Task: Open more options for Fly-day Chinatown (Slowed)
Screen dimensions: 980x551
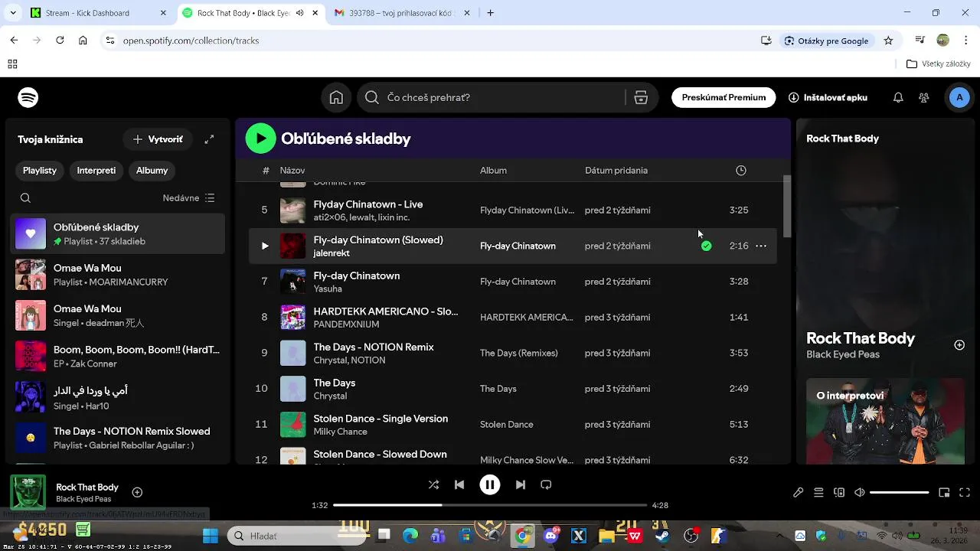Action: [761, 246]
